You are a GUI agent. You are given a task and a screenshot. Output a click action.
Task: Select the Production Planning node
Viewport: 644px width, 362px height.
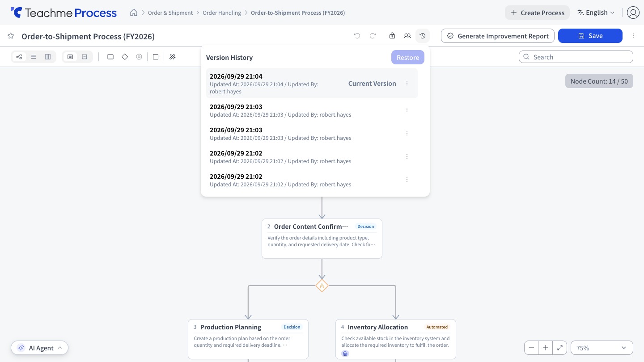pyautogui.click(x=248, y=339)
